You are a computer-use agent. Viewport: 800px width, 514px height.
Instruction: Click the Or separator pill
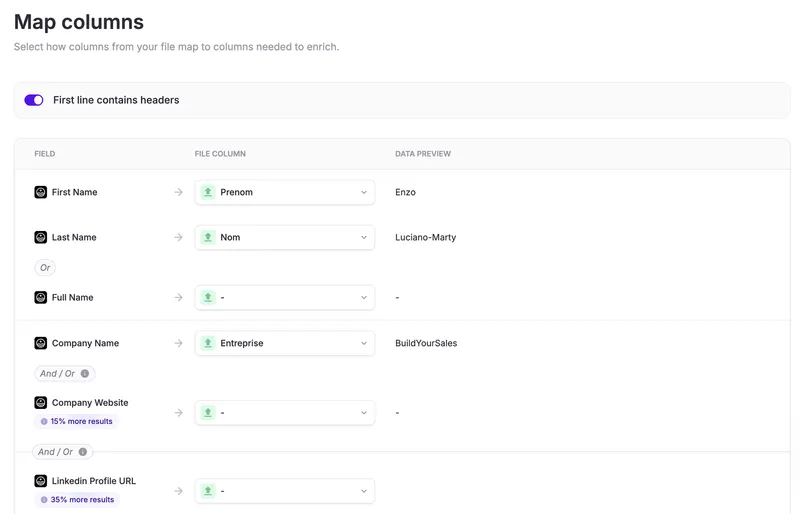(x=45, y=268)
